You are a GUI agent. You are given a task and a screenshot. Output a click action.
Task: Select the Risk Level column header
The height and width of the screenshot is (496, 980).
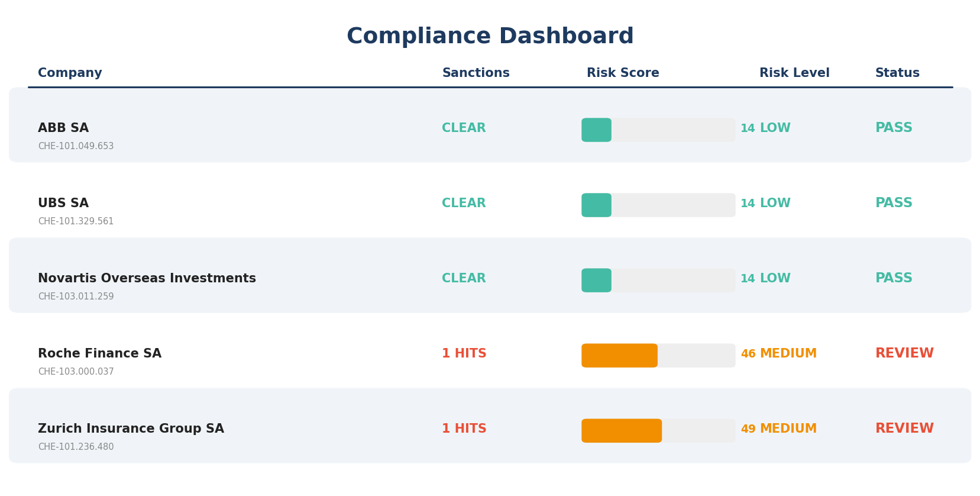(x=794, y=73)
